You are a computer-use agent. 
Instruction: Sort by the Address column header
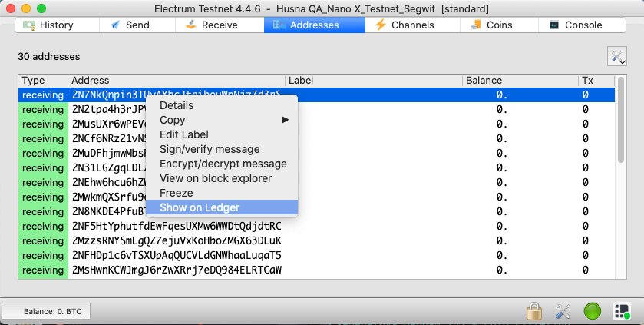coord(177,81)
